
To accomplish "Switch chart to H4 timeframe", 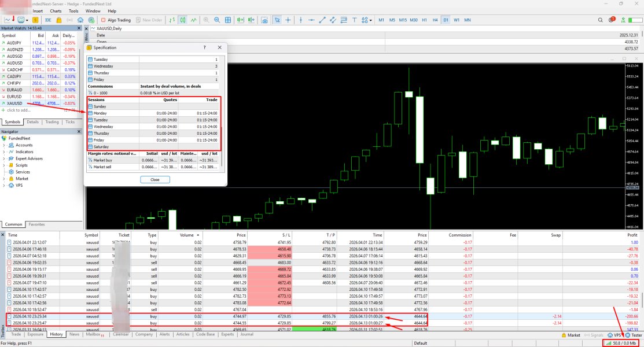I will (x=435, y=20).
